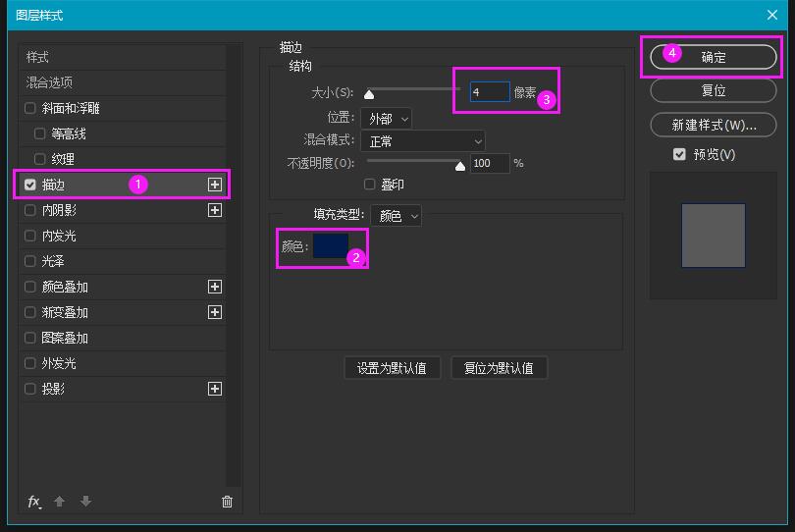Screen dimensions: 795x532
Task: Select the 光泽 row in the list
Action: [x=123, y=261]
